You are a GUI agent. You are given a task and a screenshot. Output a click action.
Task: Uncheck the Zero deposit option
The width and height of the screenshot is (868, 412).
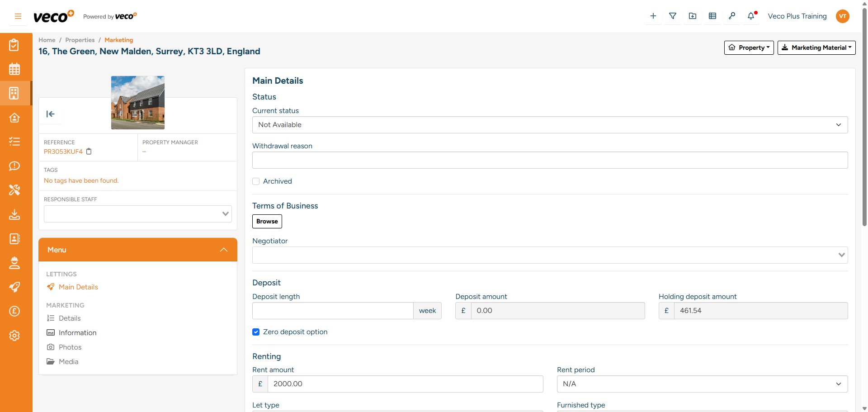pyautogui.click(x=256, y=331)
